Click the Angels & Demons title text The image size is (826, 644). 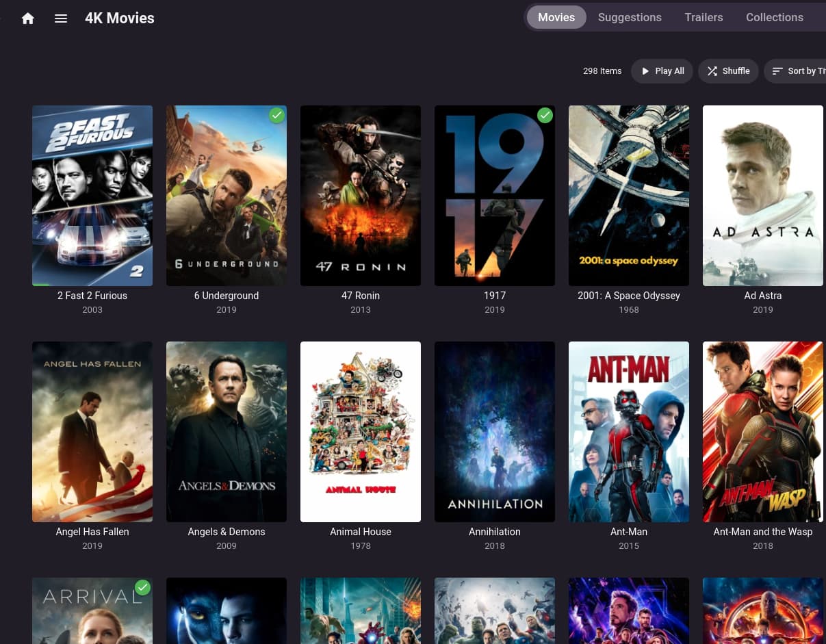click(x=227, y=532)
